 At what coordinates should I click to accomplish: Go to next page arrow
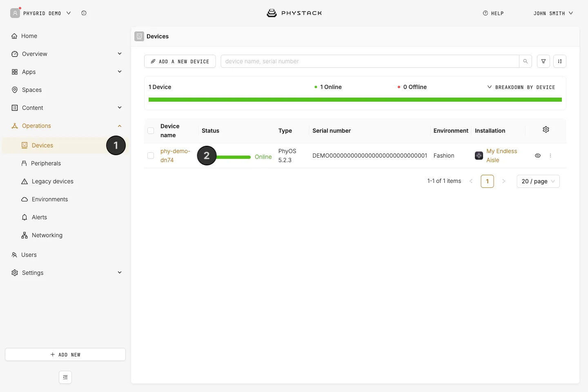[503, 181]
